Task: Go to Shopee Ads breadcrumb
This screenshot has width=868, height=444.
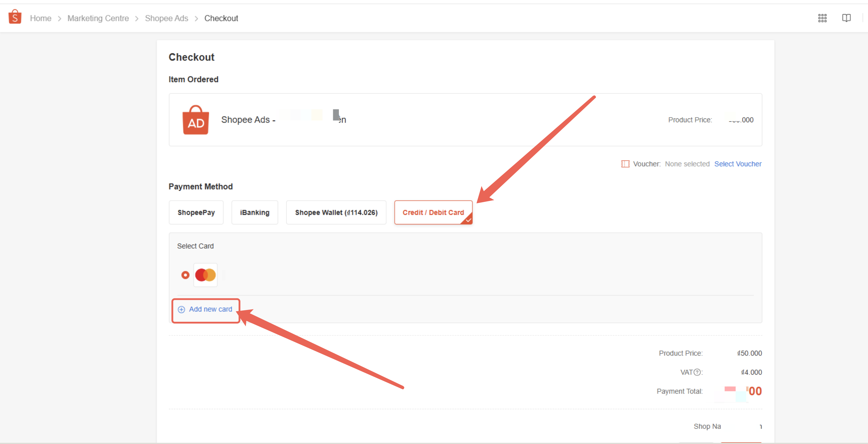Action: (166, 18)
